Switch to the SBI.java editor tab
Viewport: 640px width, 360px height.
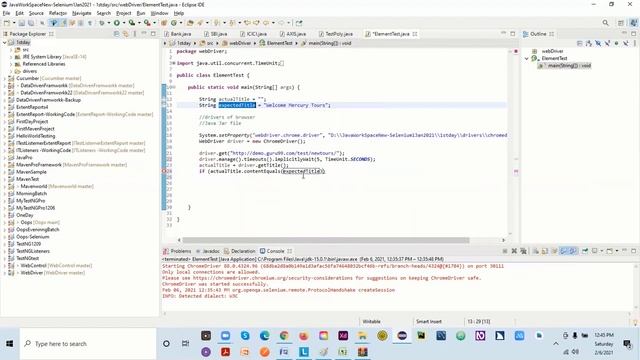pyautogui.click(x=216, y=34)
